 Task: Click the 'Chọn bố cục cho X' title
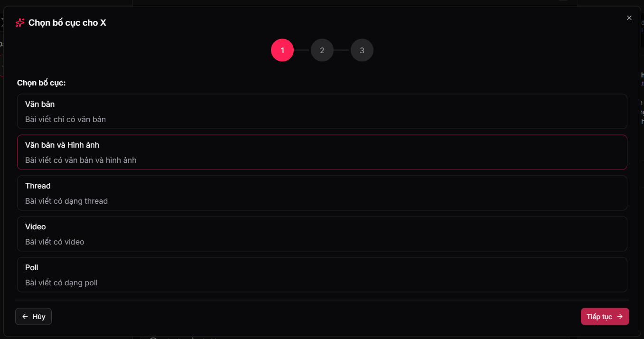point(67,23)
